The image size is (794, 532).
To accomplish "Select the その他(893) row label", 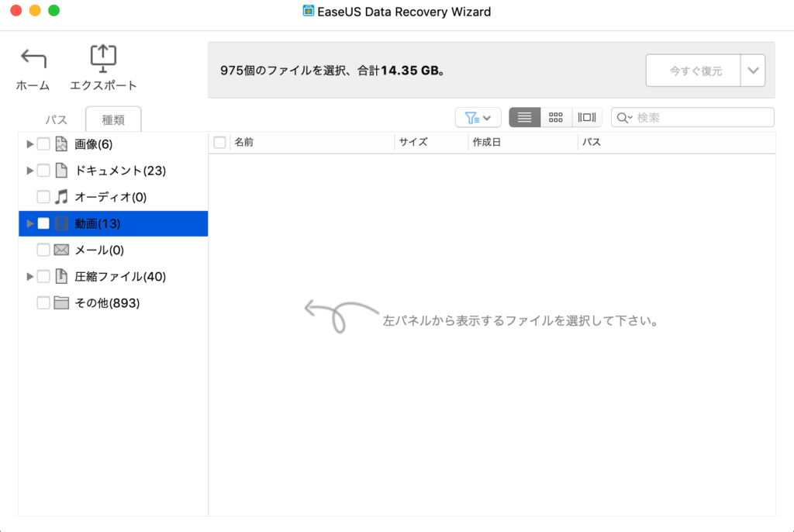I will tap(107, 303).
